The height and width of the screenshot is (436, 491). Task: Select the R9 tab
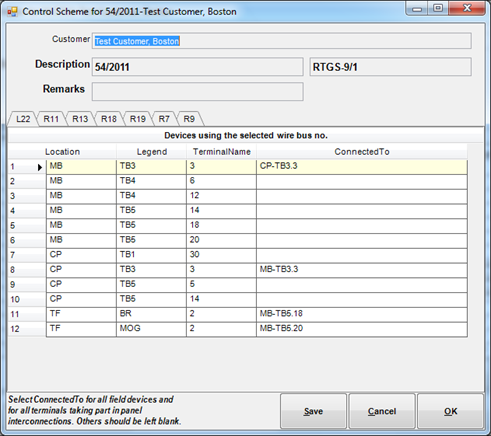[x=189, y=119]
